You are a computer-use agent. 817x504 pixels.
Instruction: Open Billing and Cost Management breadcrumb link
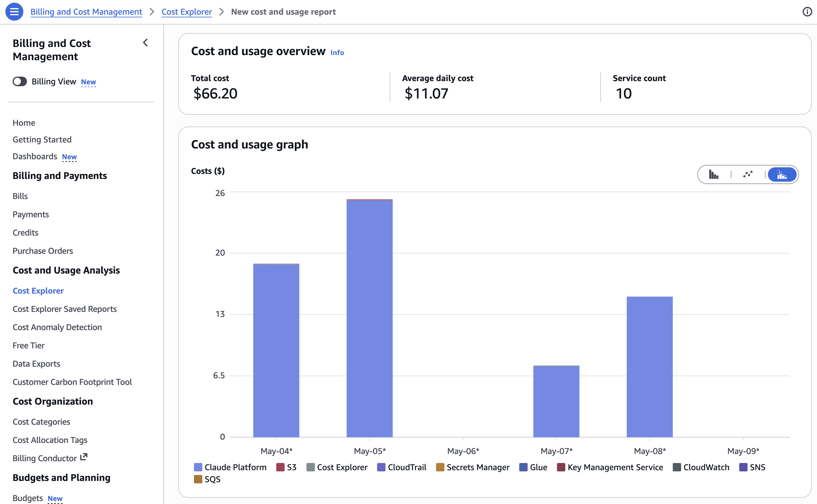point(86,12)
